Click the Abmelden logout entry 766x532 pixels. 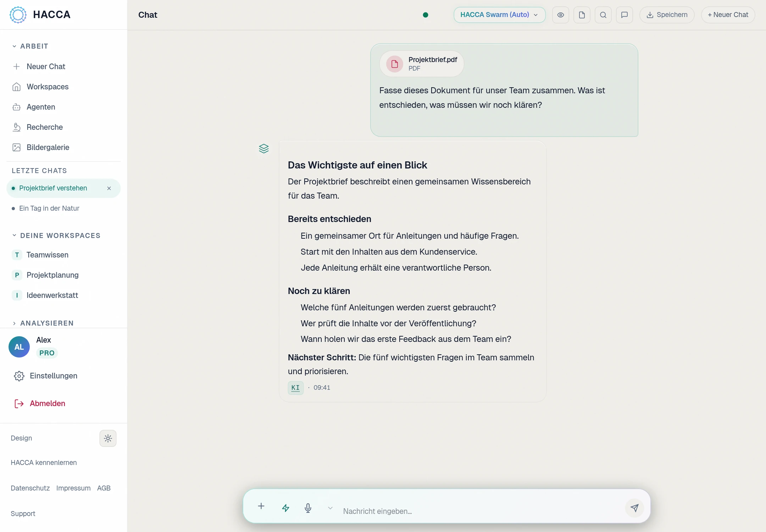[40, 404]
